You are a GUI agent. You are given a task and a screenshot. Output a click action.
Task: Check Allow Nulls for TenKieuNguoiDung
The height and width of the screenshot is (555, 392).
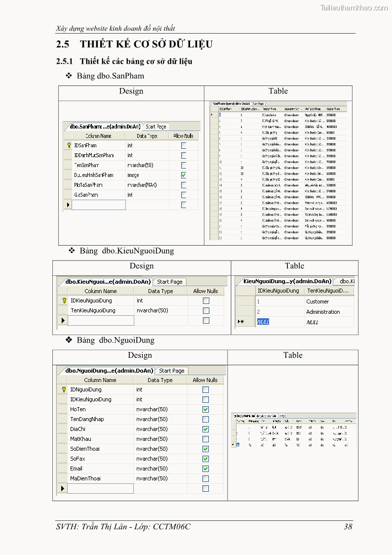tap(206, 310)
